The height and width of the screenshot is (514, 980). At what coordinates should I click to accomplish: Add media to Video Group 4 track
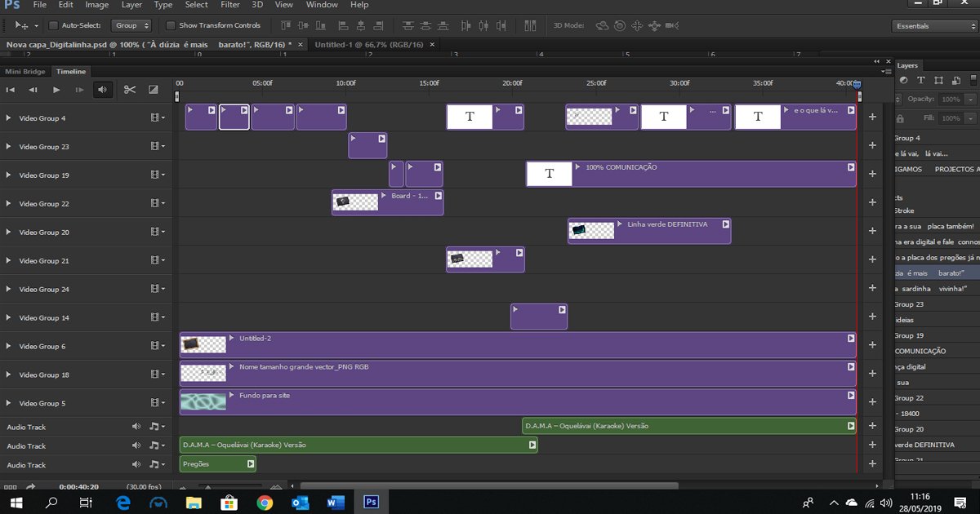tap(872, 117)
